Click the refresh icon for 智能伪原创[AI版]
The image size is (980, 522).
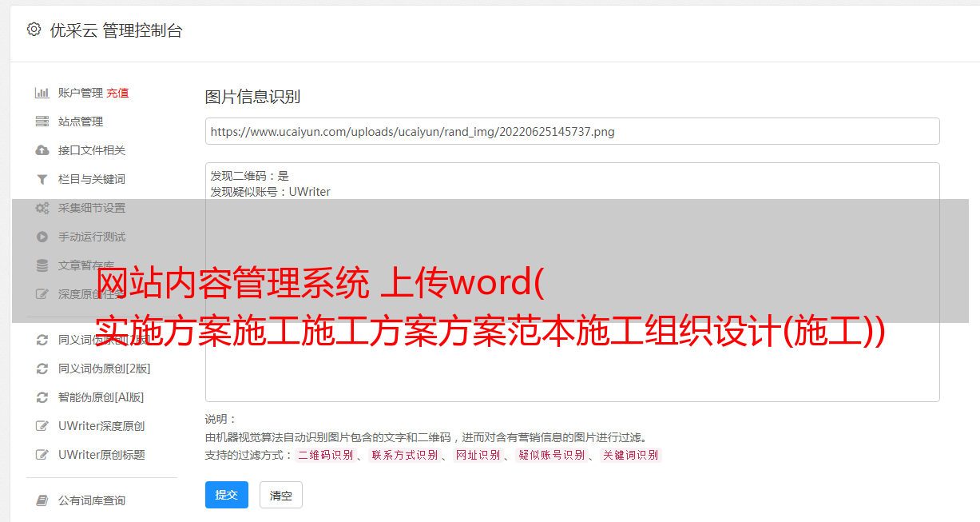(x=42, y=397)
